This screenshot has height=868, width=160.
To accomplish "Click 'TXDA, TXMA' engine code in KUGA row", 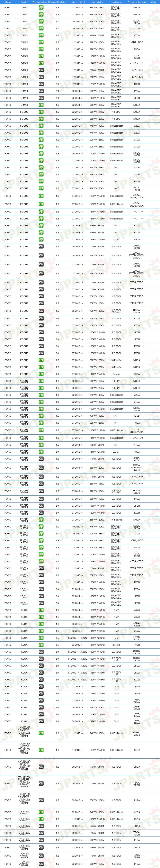I will (x=136, y=700).
